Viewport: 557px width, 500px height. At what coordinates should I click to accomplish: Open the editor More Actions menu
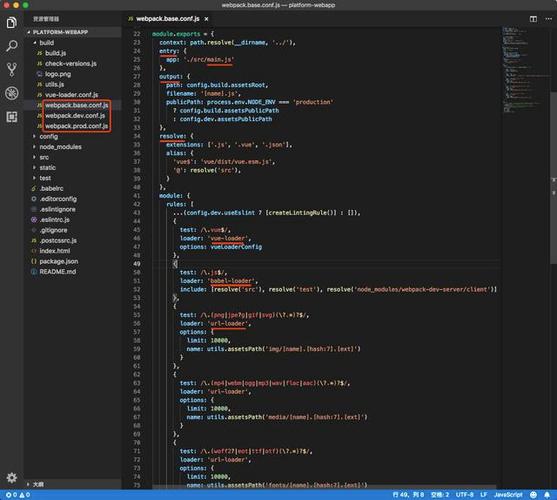548,19
